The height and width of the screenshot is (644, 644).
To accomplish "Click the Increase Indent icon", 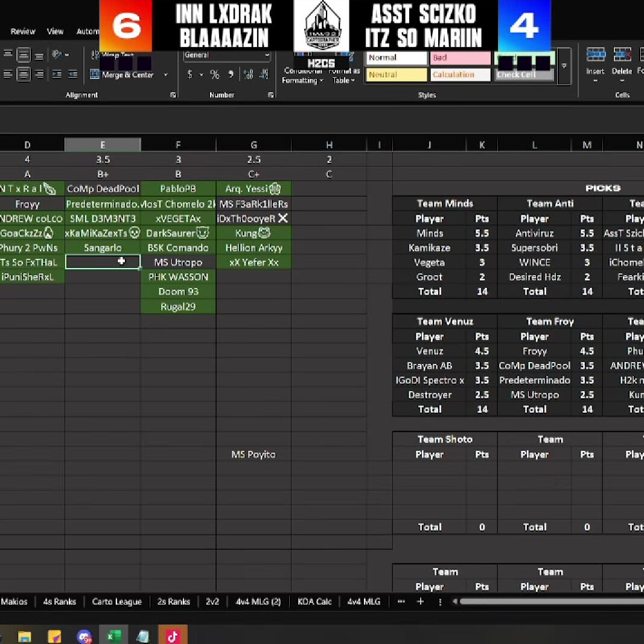I will coord(72,75).
